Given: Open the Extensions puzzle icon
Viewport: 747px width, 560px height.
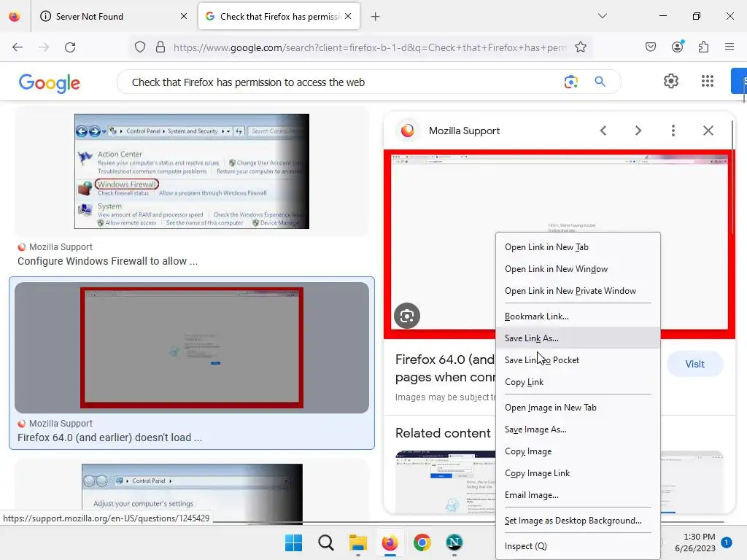Looking at the screenshot, I should (704, 47).
